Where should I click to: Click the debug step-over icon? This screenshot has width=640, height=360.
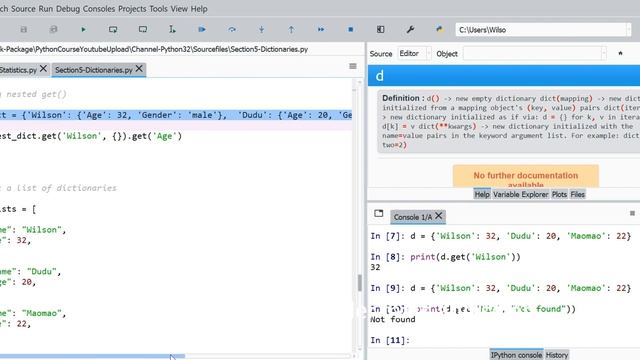[x=232, y=29]
